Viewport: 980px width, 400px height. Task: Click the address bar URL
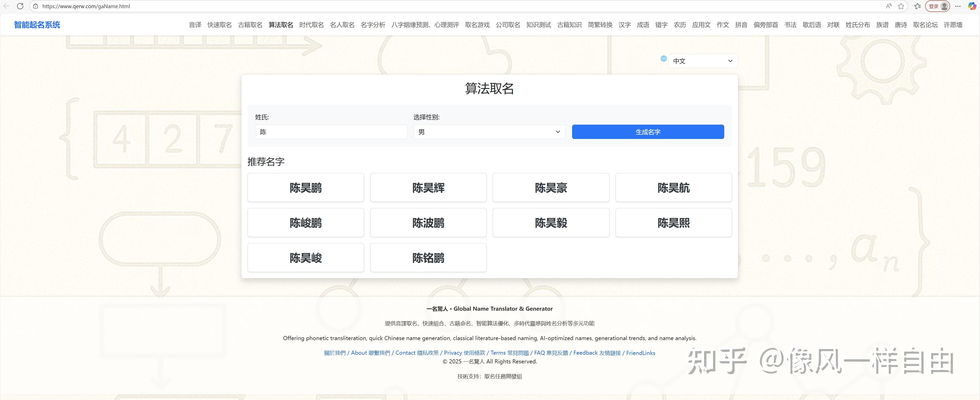[86, 6]
